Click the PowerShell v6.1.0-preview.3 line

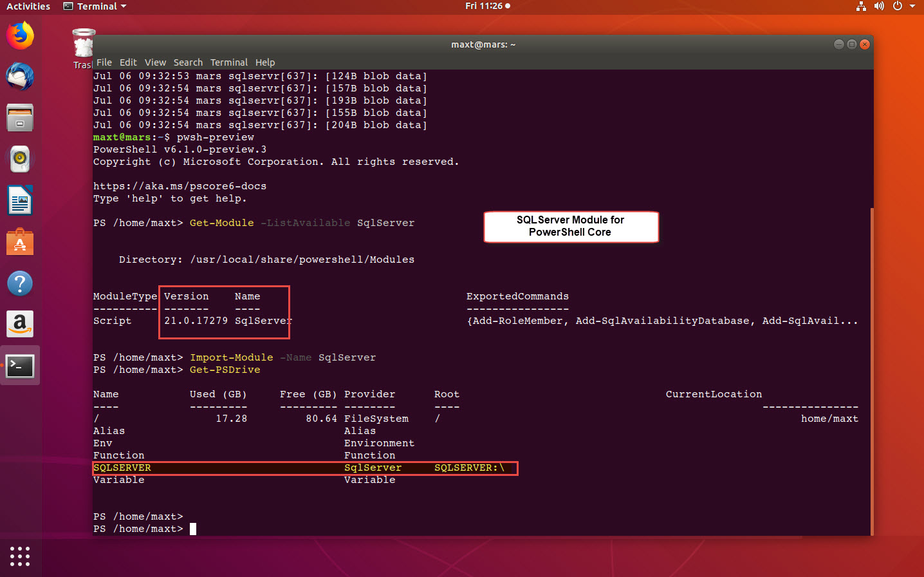coord(180,149)
